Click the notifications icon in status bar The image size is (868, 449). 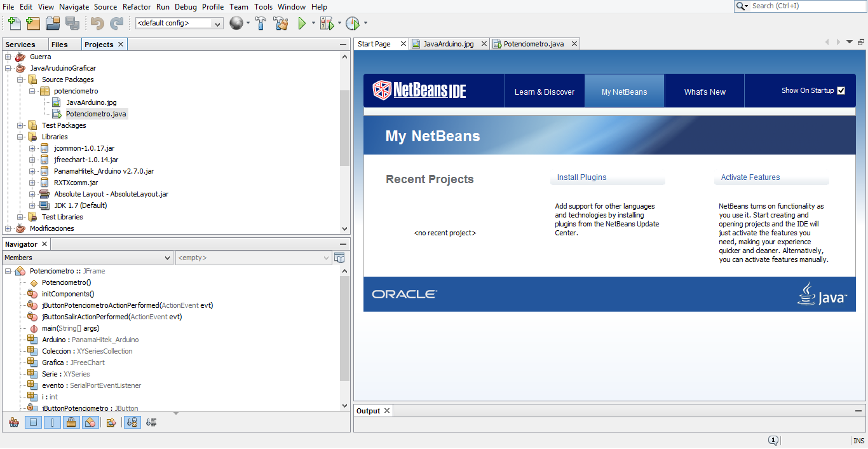click(773, 440)
